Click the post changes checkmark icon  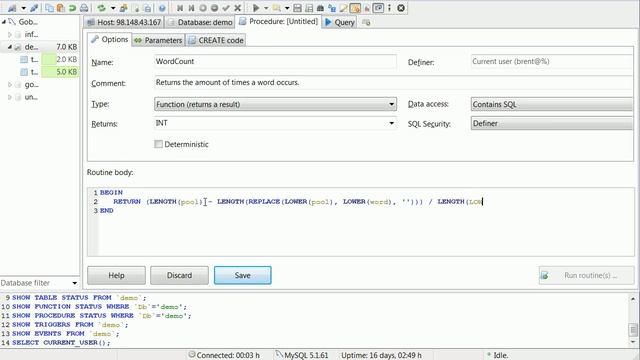tap(226, 8)
